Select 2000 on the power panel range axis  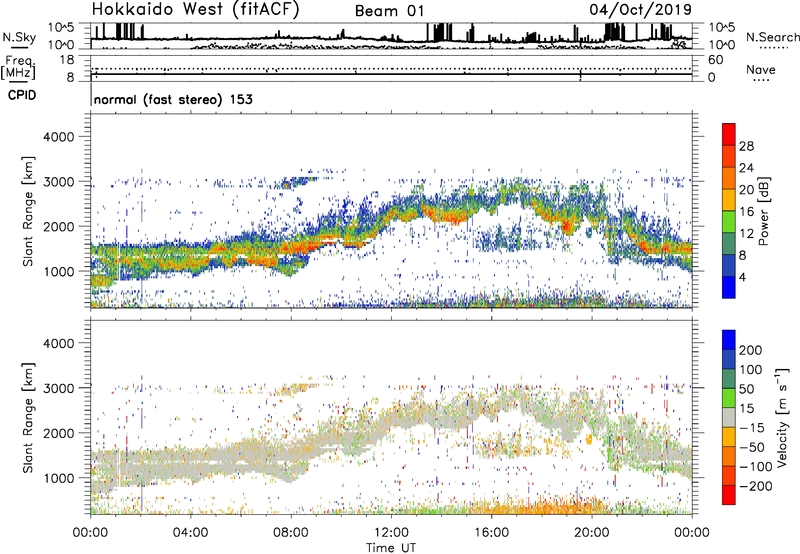(x=59, y=226)
